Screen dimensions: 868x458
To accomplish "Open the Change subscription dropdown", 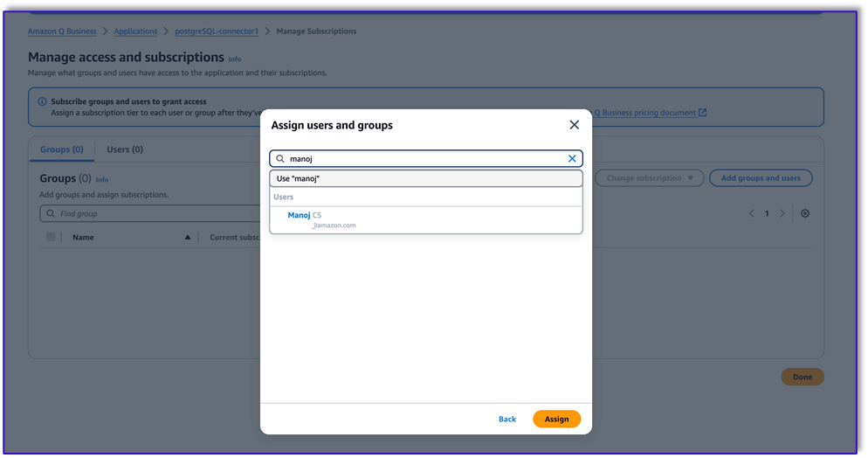I will click(650, 178).
